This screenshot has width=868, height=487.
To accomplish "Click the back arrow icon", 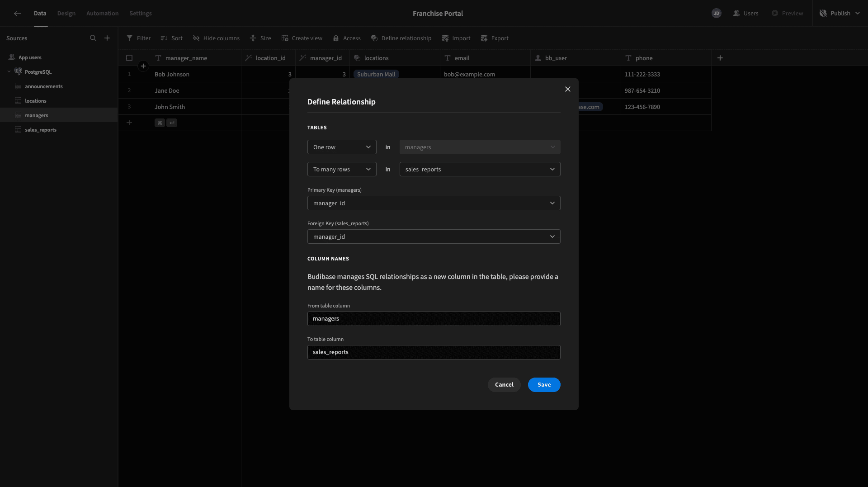I will (x=17, y=14).
